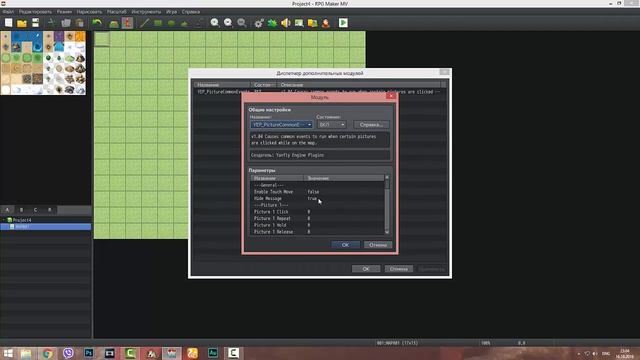Open the plugin Название dropdown
The height and width of the screenshot is (360, 640).
pyautogui.click(x=282, y=124)
